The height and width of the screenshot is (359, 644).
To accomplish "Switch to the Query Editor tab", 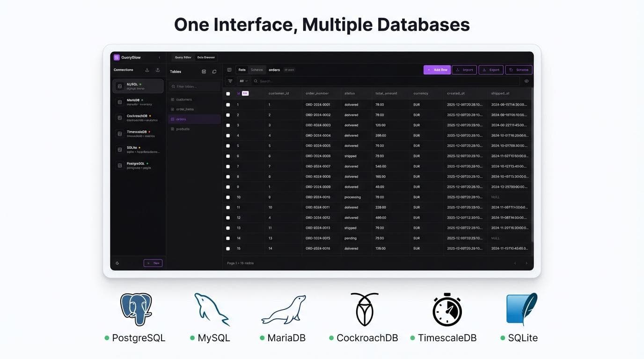I will (x=183, y=57).
